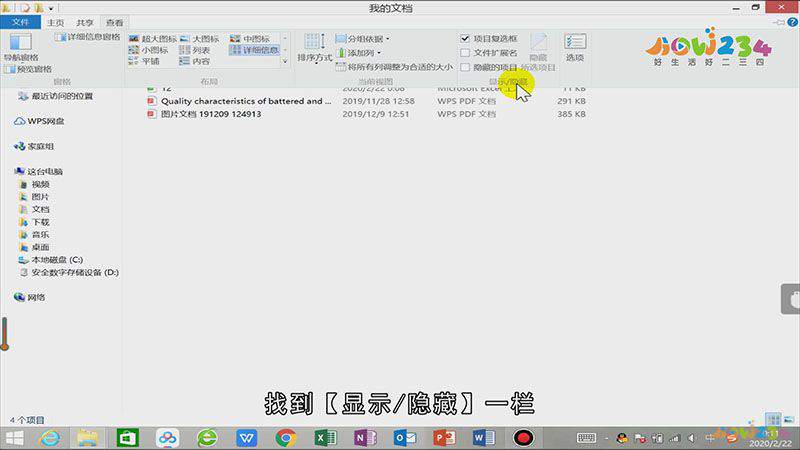
Task: Launch OneNote from taskbar
Action: (365, 438)
